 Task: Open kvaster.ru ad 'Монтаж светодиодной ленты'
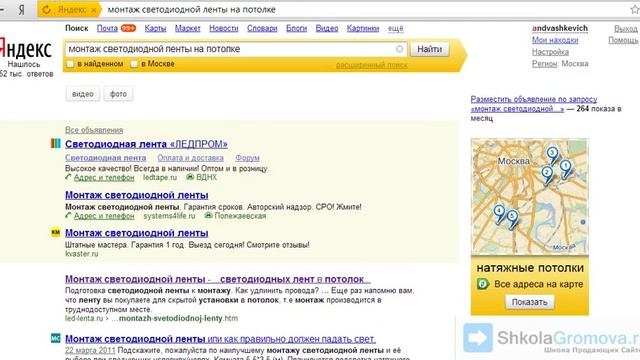137,233
